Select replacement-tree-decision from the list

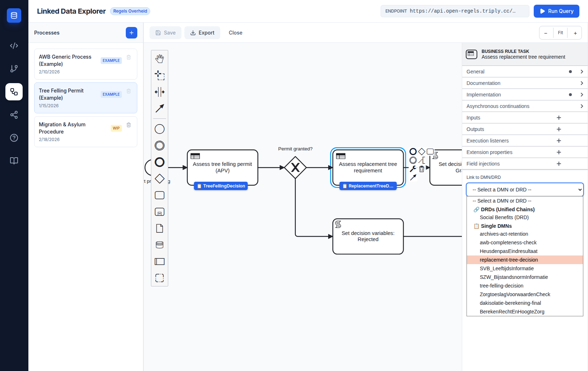click(509, 260)
